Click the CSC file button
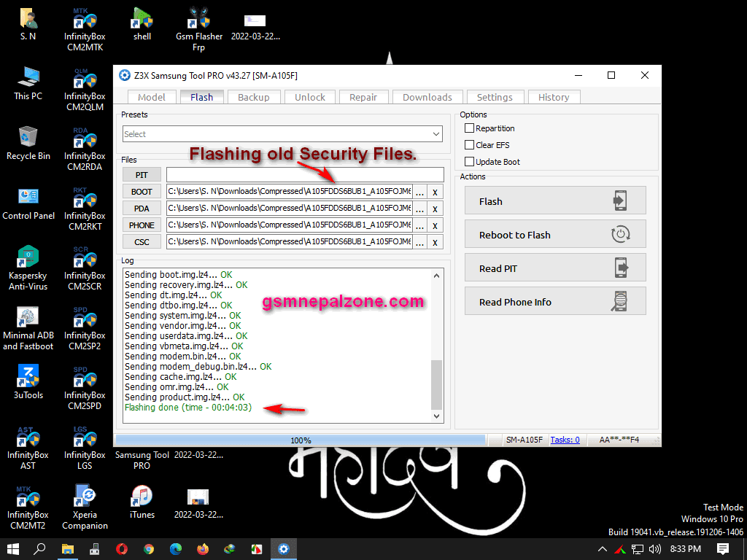 pos(142,242)
